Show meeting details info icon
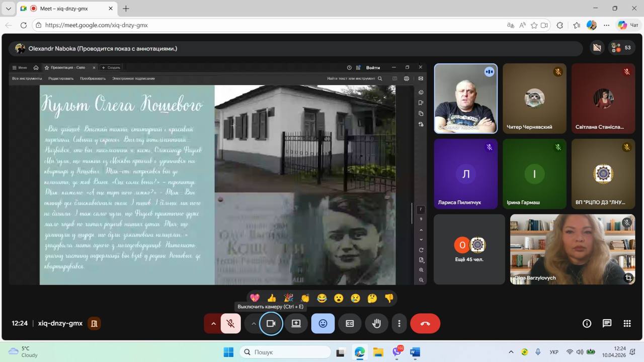644x362 pixels. [x=587, y=324]
